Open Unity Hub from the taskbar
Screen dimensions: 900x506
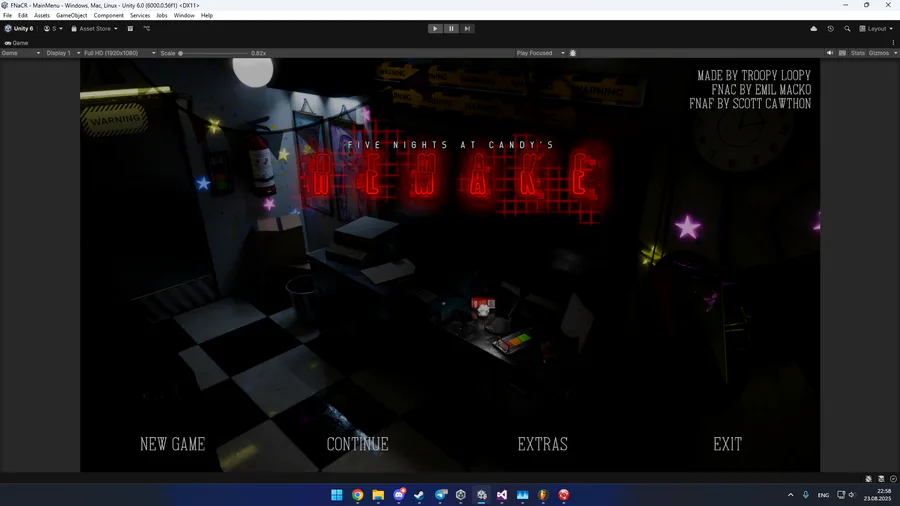[461, 495]
